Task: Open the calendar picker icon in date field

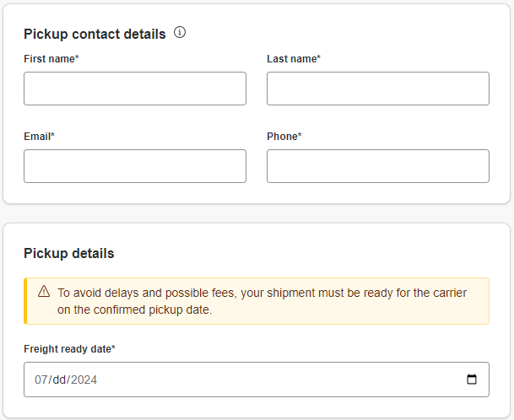Action: 472,380
